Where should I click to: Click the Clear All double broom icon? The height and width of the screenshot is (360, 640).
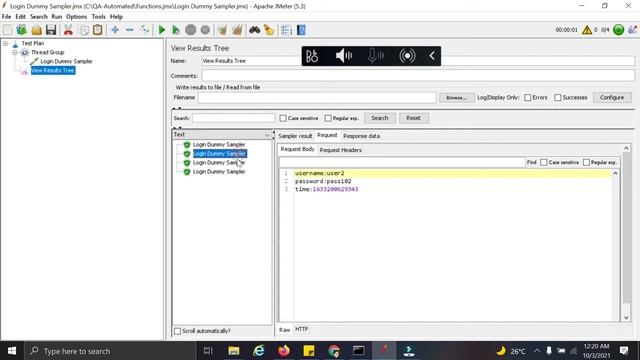point(237,30)
